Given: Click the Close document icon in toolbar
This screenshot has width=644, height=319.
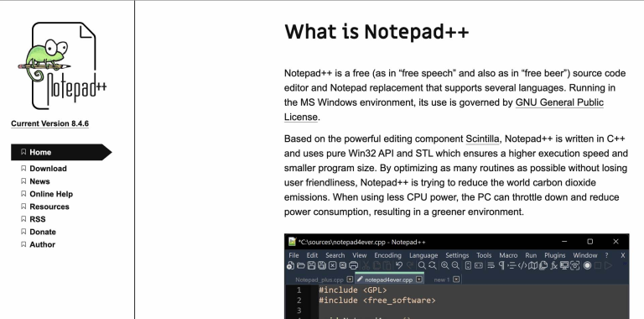Looking at the screenshot, I should pyautogui.click(x=332, y=265).
